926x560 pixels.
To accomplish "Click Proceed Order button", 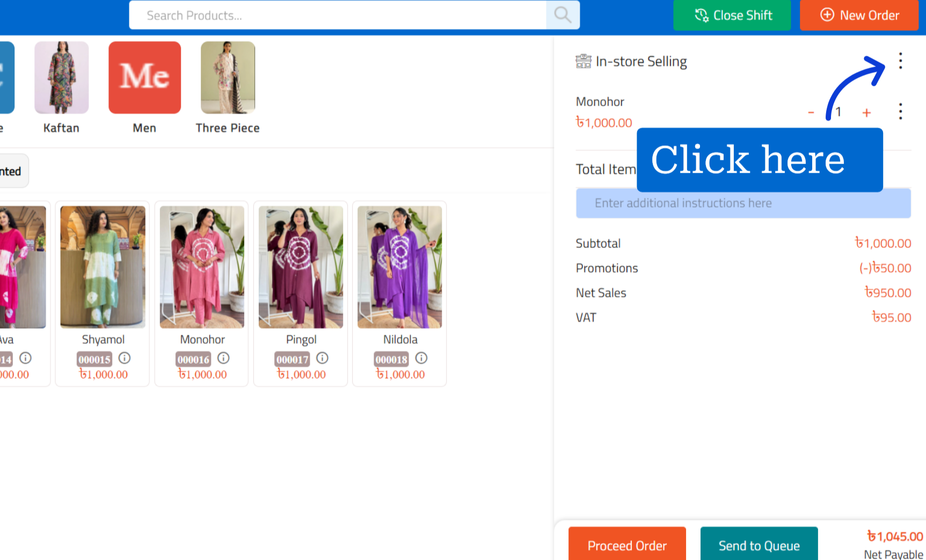I will point(627,544).
